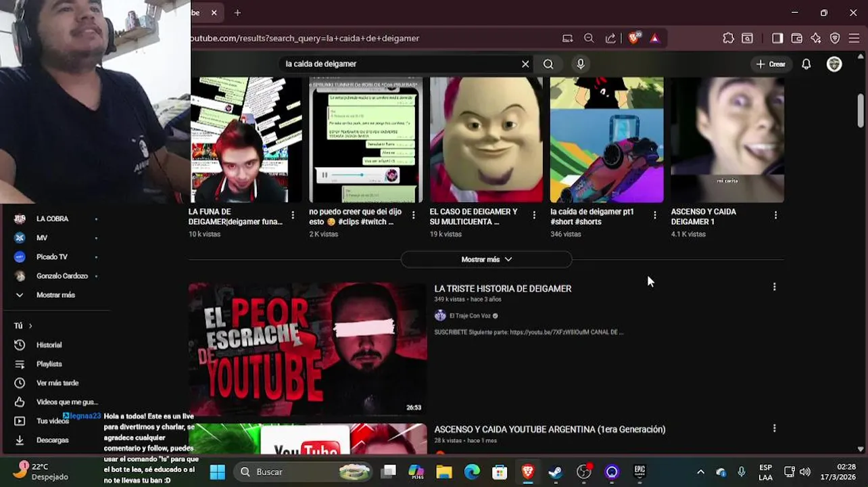
Task: Click the YouTube search magnifier button
Action: [548, 64]
